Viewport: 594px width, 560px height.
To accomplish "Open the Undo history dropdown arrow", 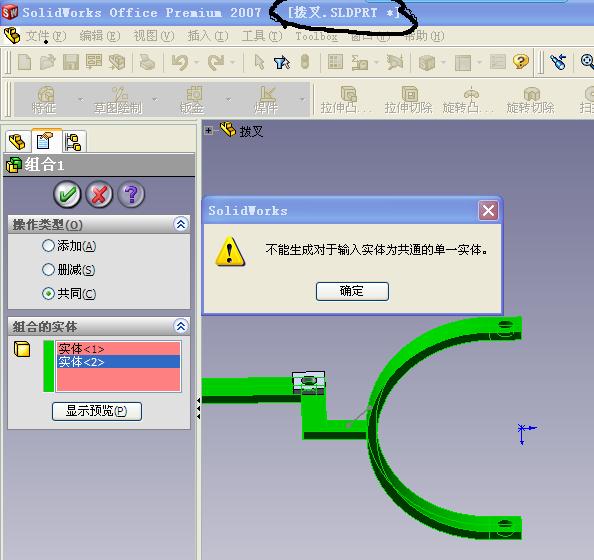I will click(196, 62).
